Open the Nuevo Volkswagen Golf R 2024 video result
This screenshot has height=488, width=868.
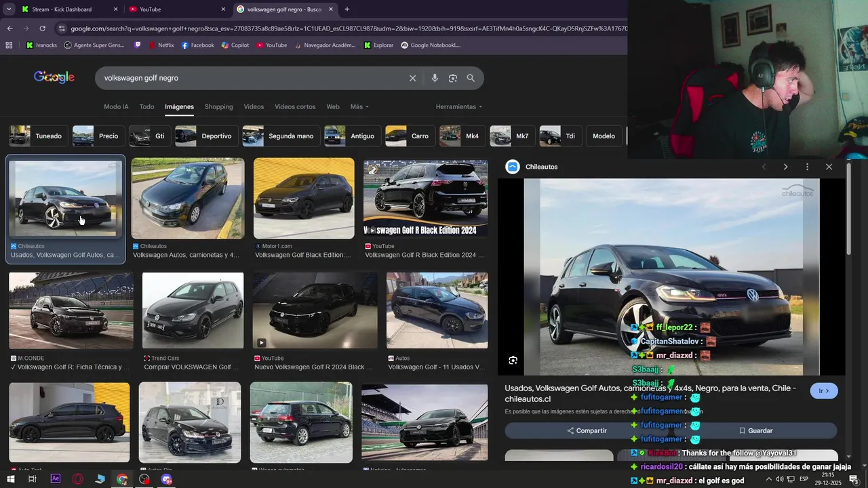pyautogui.click(x=315, y=310)
